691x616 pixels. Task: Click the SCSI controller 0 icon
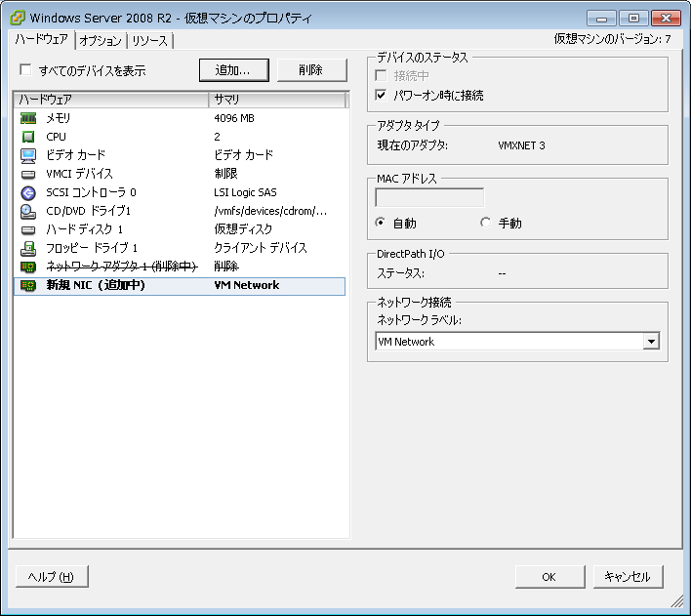point(28,192)
